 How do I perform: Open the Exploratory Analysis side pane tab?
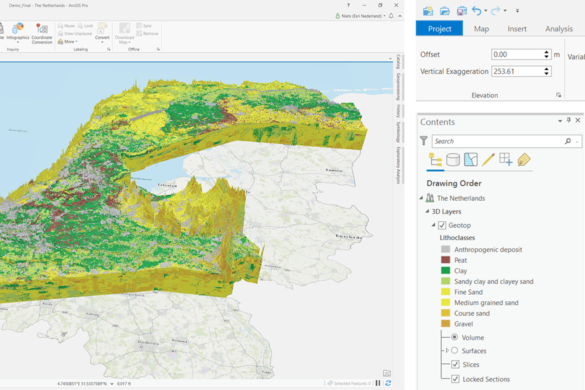[x=398, y=165]
